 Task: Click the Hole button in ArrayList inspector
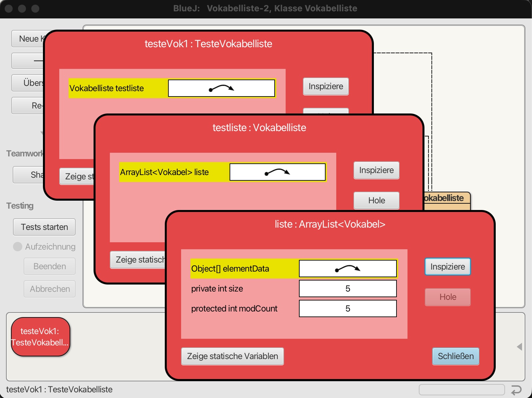coord(447,297)
